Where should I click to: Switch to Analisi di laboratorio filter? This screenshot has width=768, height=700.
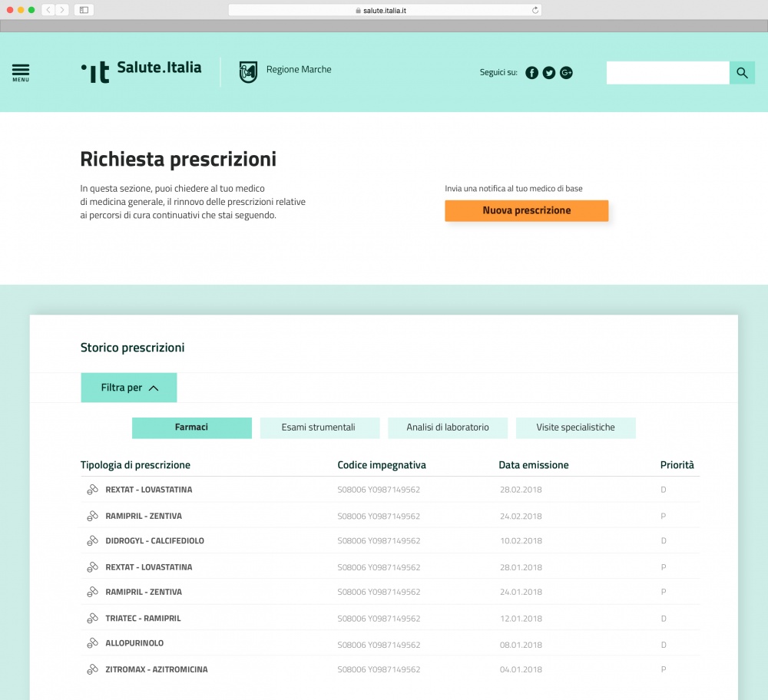click(x=448, y=428)
